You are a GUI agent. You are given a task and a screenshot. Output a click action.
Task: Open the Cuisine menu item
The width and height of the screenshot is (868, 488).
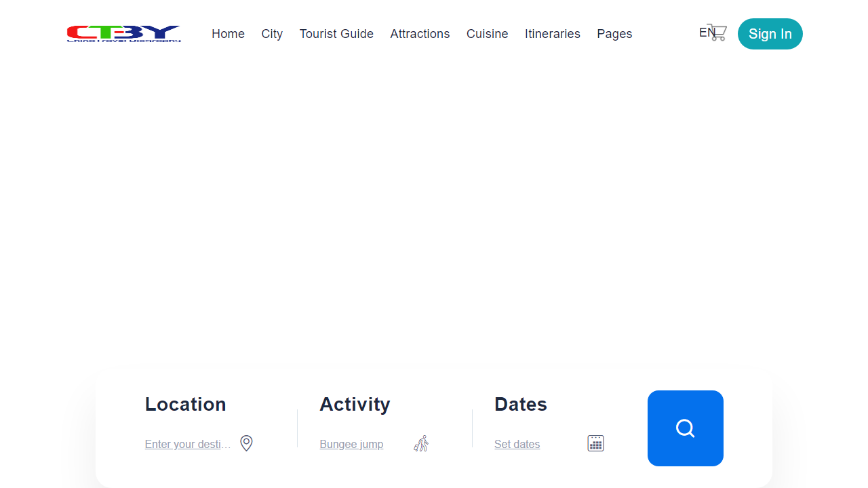[487, 34]
